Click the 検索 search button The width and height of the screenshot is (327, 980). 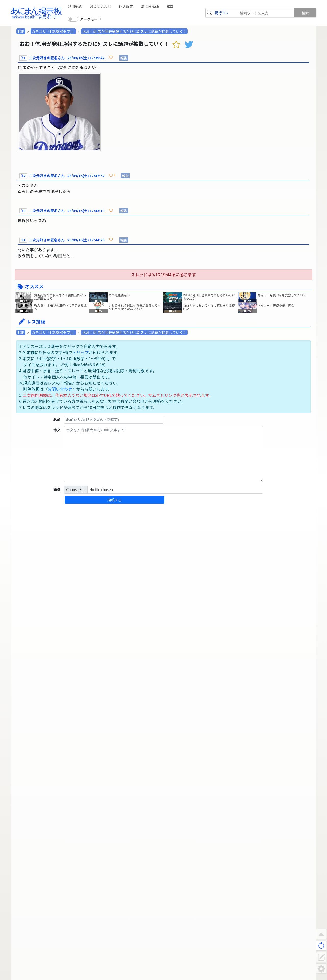[x=305, y=13]
